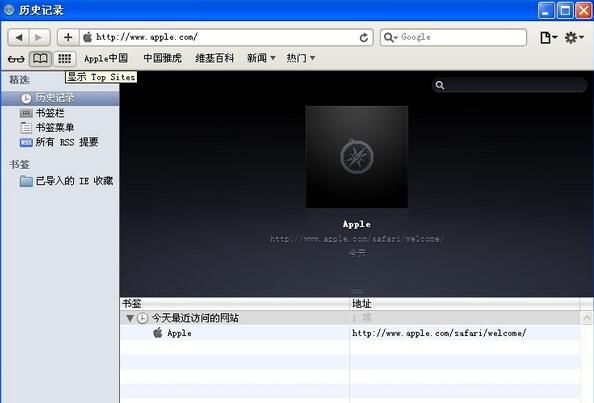Screen dimensions: 594x403
Task: Select 历史记录 in the sidebar
Action: [x=61, y=98]
